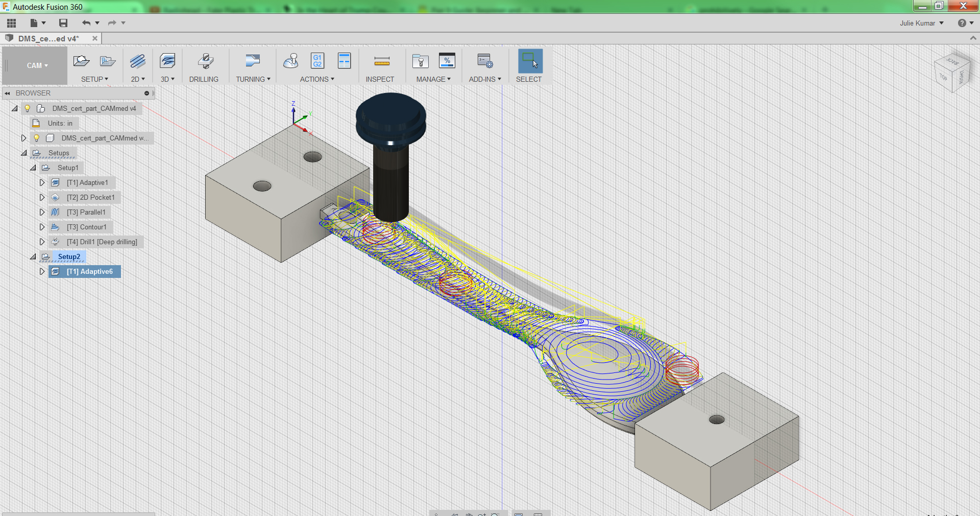
Task: Open the 2D menu dropdown
Action: coord(138,79)
